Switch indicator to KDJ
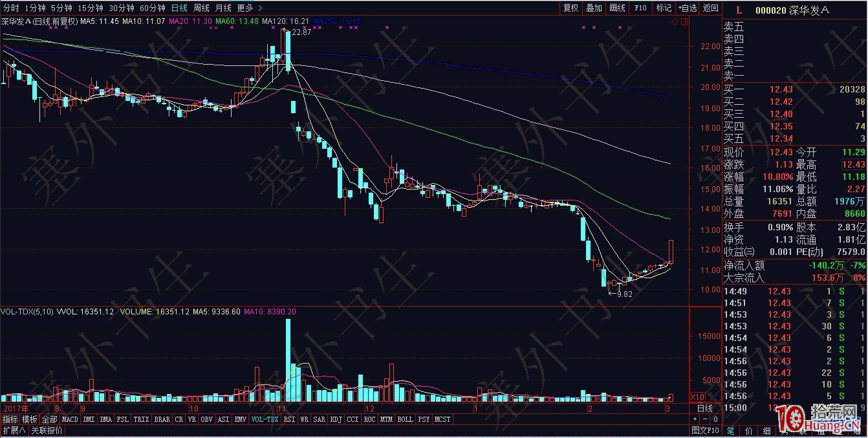Screen dimensions: 868x438 (x=336, y=419)
